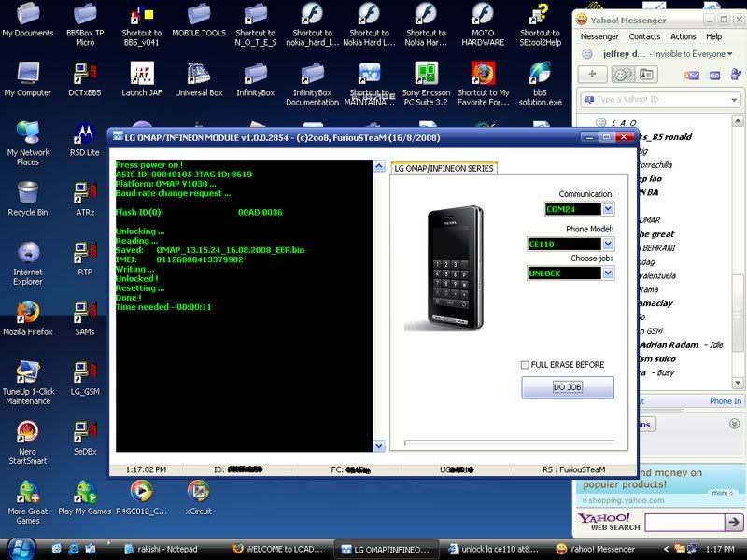
Task: Select the SAMs desktop shortcut
Action: pyautogui.click(x=85, y=318)
